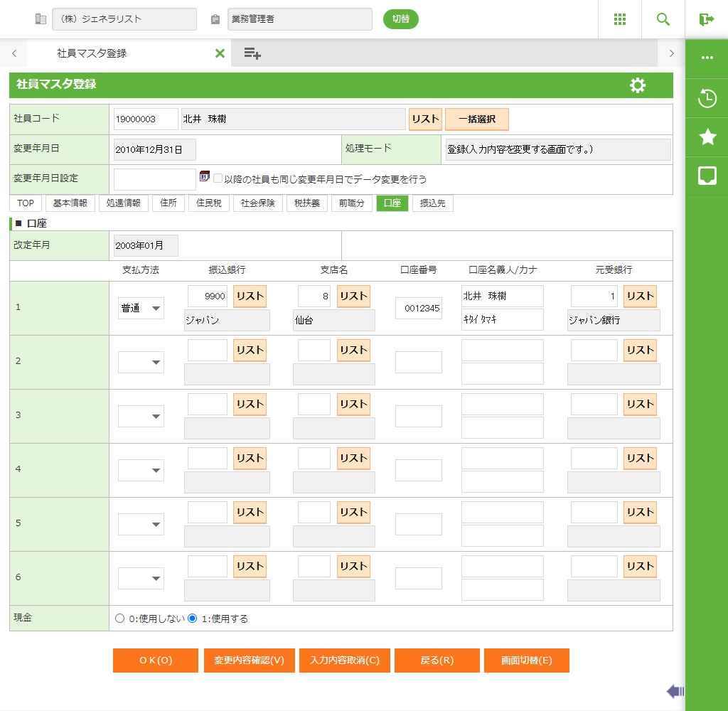Open favorites star icon in sidebar
The width and height of the screenshot is (728, 711).
click(707, 137)
